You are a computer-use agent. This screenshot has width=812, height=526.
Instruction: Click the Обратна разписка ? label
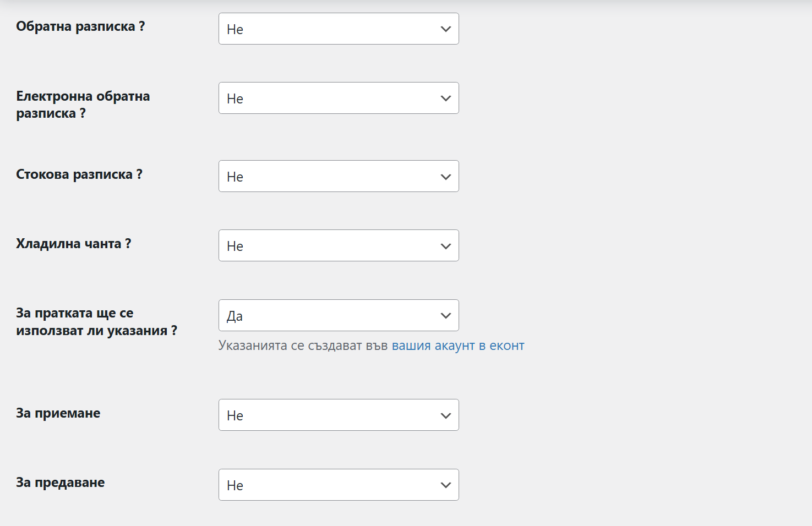tap(80, 26)
